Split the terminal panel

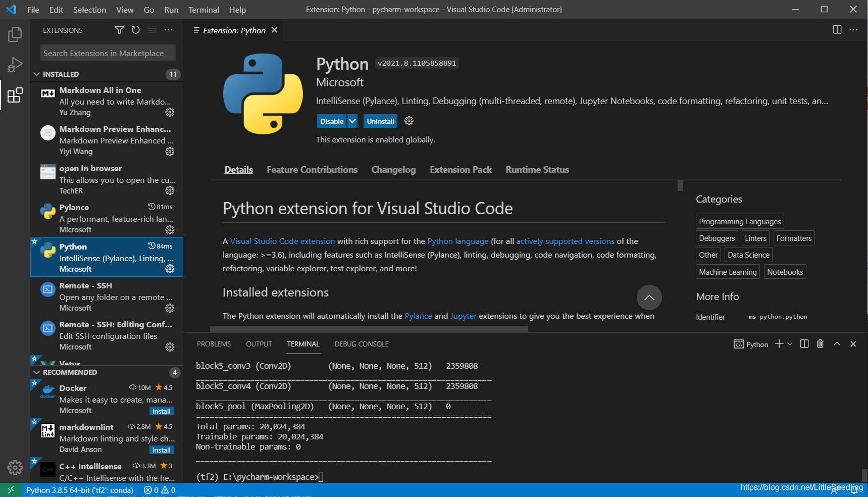pyautogui.click(x=804, y=344)
